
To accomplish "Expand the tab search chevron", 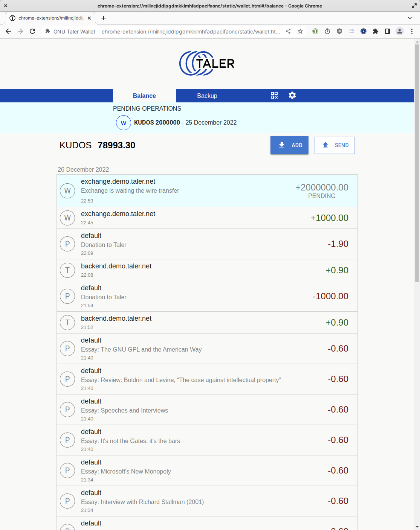I will [x=410, y=18].
